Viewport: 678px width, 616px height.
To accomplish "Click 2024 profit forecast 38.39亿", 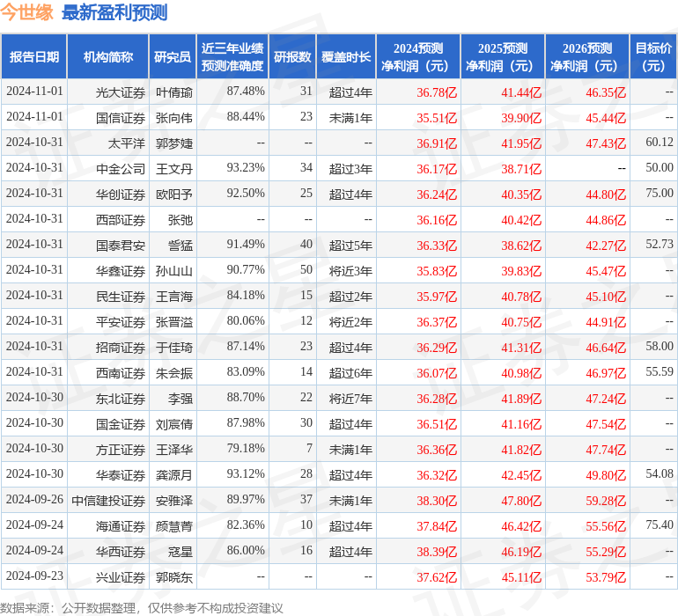I will click(437, 552).
